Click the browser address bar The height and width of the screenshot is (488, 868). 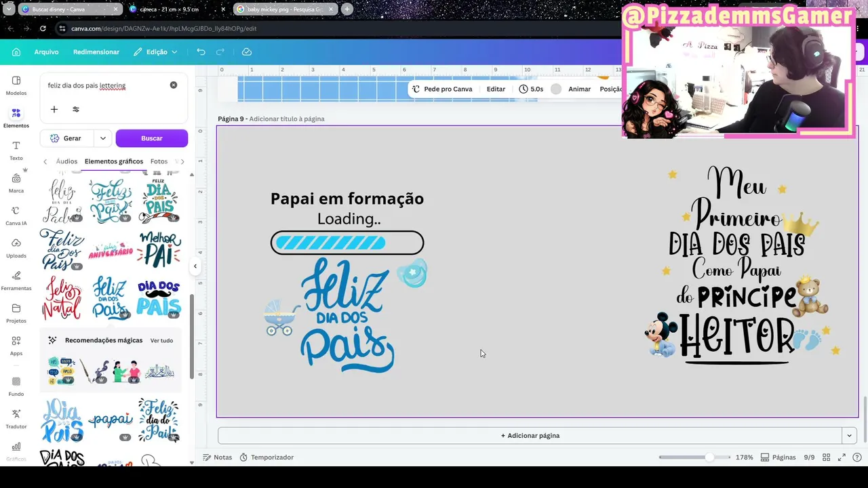[x=339, y=28]
